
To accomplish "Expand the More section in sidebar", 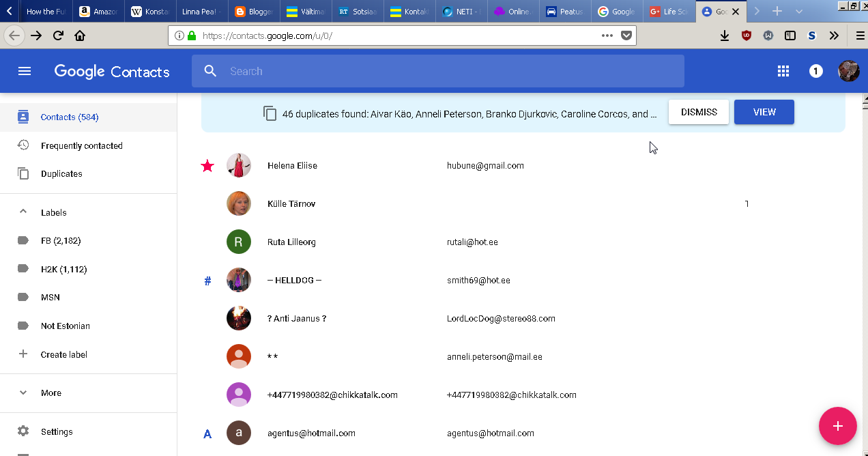I will coord(23,393).
